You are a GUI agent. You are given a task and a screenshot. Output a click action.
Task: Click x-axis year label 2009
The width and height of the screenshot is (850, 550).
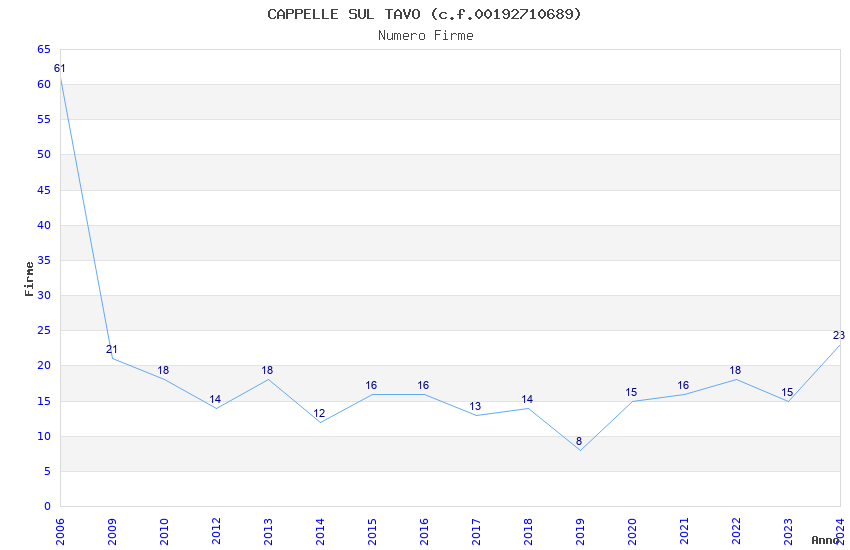coord(112,532)
